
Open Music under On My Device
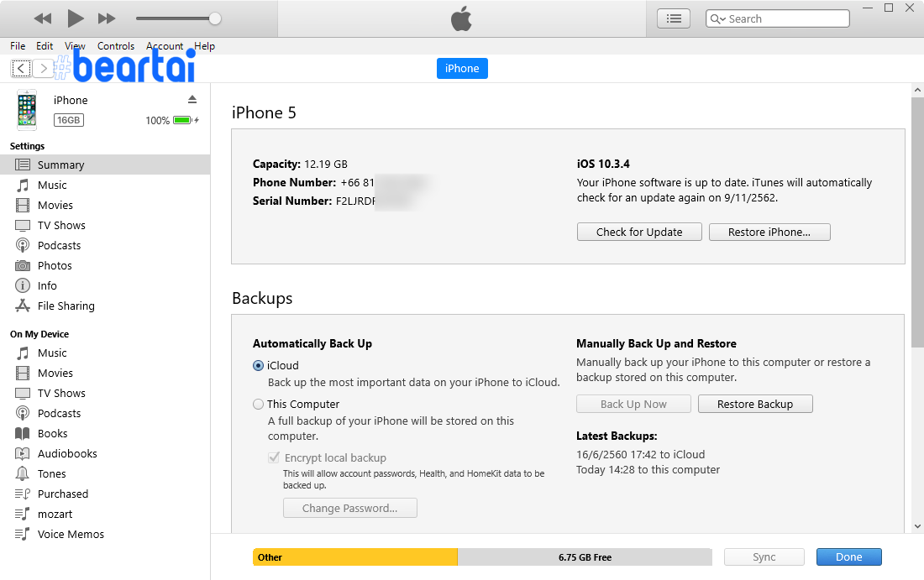(105, 353)
